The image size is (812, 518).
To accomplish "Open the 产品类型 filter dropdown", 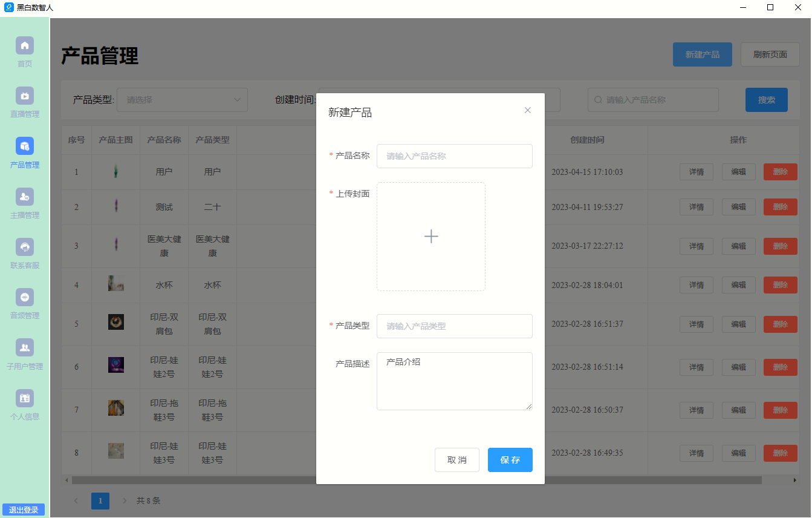I will [x=182, y=100].
